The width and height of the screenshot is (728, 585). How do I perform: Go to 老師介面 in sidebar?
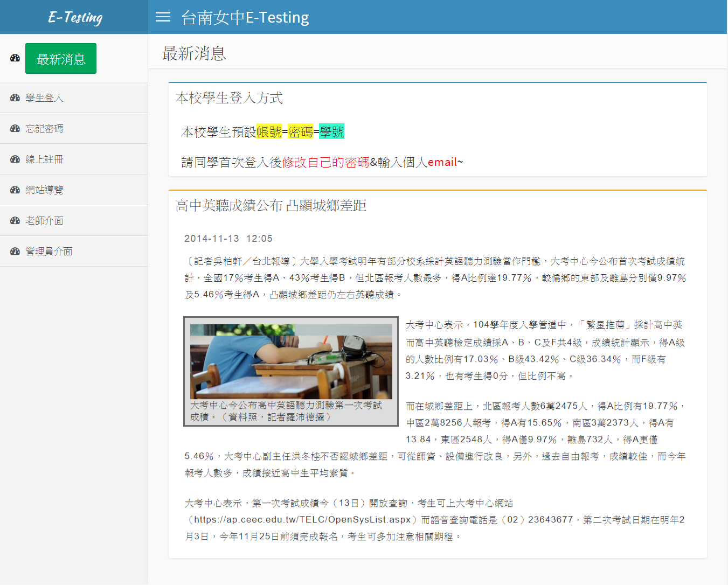coord(74,221)
